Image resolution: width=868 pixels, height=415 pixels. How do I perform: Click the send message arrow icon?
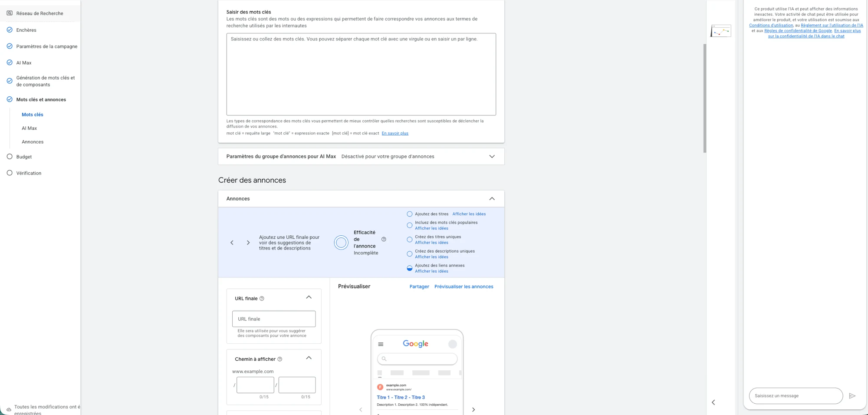pos(852,396)
